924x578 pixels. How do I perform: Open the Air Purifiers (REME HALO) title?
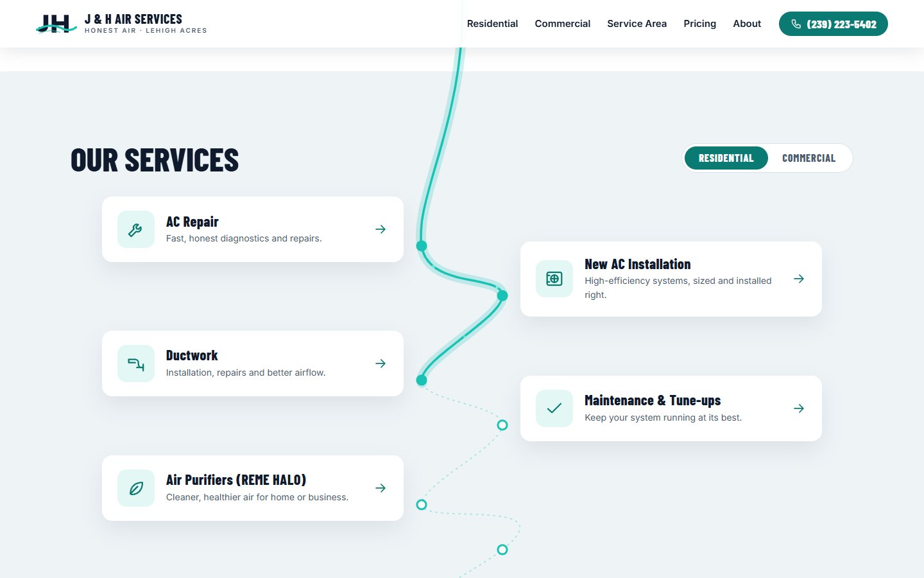click(x=236, y=480)
